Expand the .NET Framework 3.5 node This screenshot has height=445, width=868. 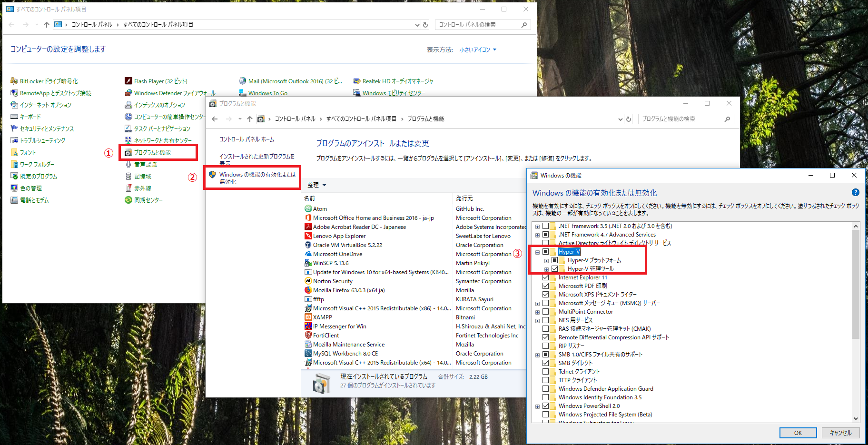(537, 227)
